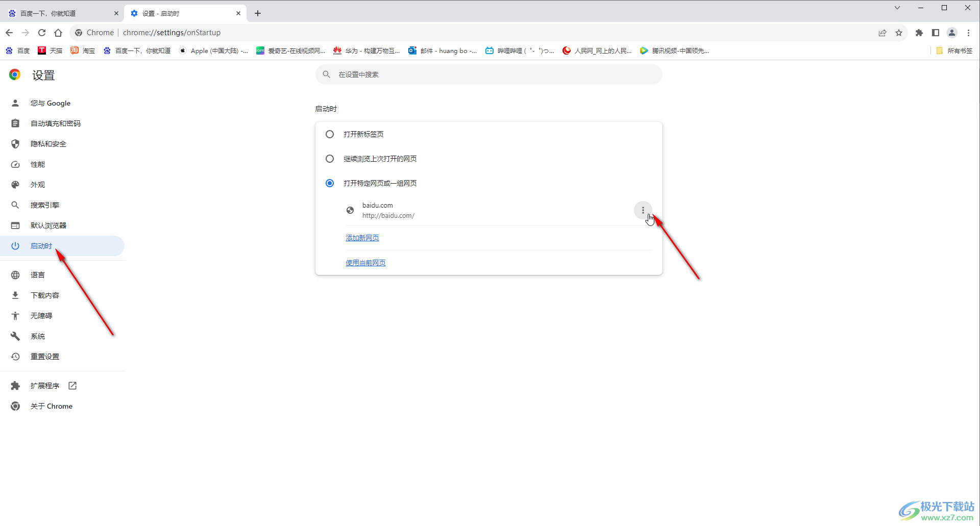Open the Chrome three-dot main menu
The height and width of the screenshot is (526, 980).
(968, 33)
